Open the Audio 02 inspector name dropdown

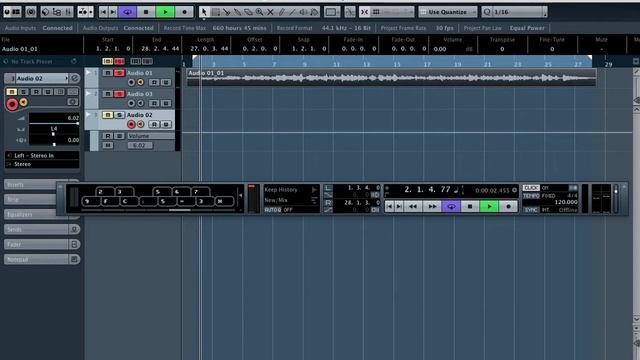click(x=41, y=78)
